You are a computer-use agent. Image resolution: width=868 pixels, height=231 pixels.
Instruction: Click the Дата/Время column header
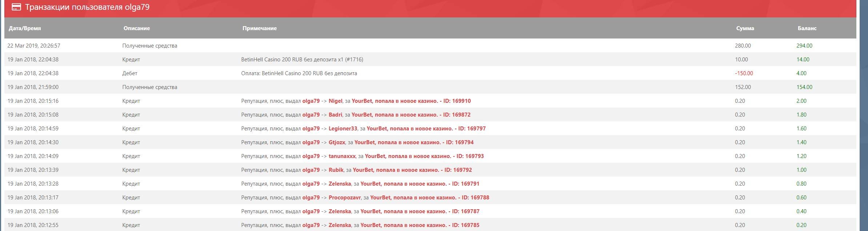click(25, 28)
